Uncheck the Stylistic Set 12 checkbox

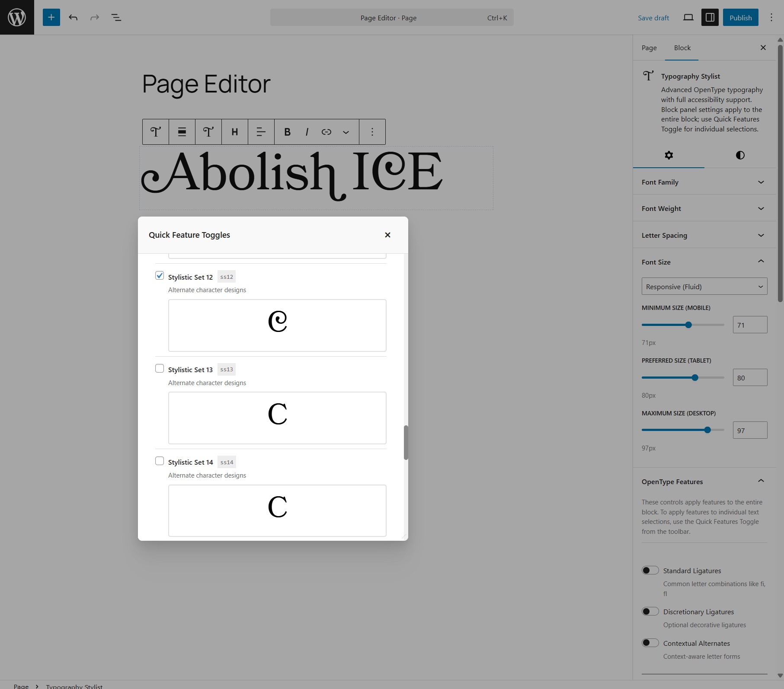160,275
